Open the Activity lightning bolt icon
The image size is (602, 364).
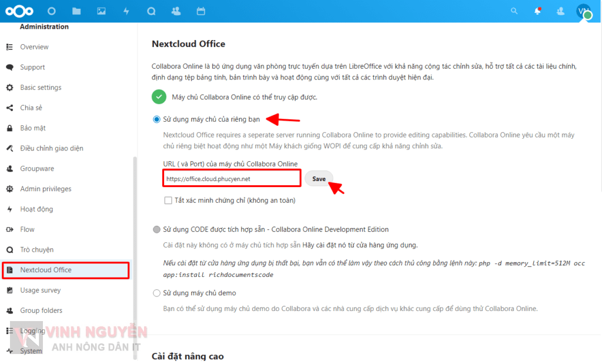tap(126, 11)
